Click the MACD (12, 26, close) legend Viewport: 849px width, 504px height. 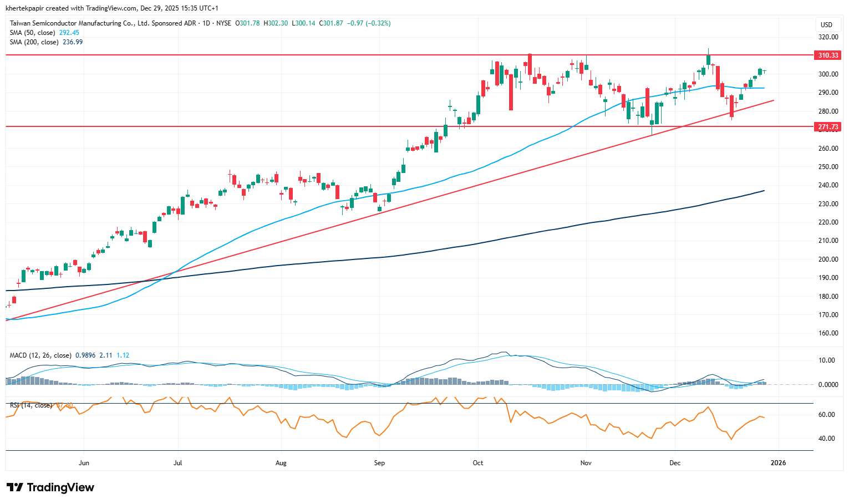pyautogui.click(x=40, y=355)
